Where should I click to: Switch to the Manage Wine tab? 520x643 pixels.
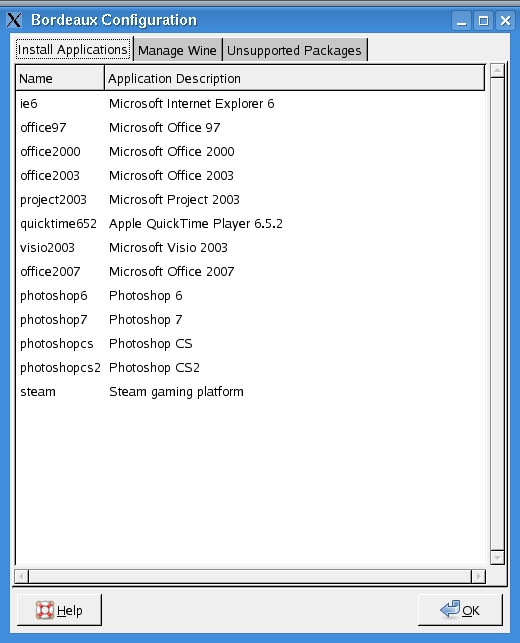coord(177,50)
